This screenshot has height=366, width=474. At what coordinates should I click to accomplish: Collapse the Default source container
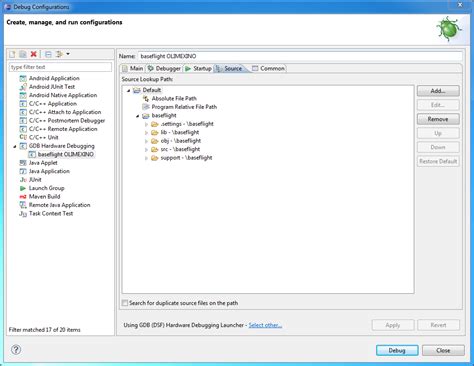click(x=128, y=90)
